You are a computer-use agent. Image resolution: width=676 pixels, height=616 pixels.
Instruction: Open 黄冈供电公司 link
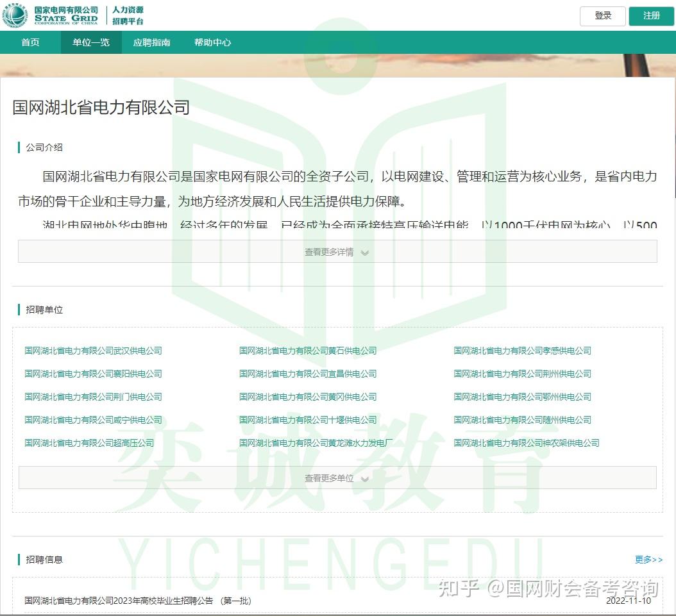(x=308, y=397)
